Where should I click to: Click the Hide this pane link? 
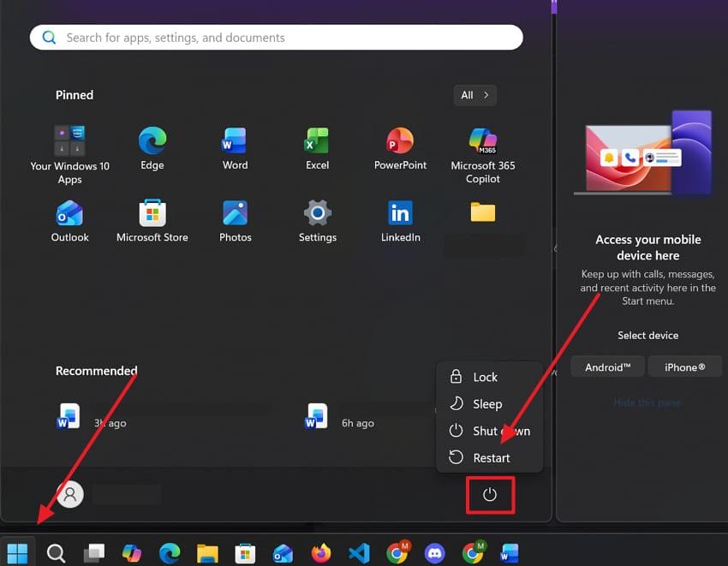tap(647, 402)
